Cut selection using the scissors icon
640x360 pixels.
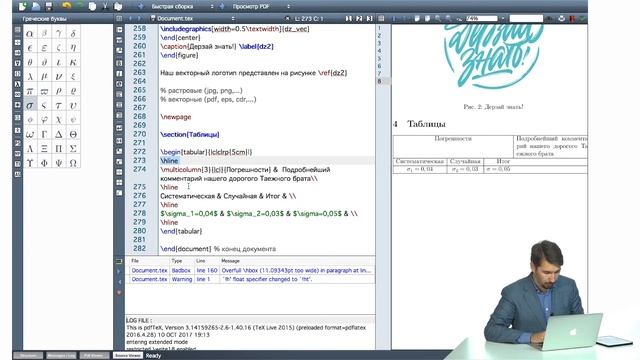coord(105,6)
